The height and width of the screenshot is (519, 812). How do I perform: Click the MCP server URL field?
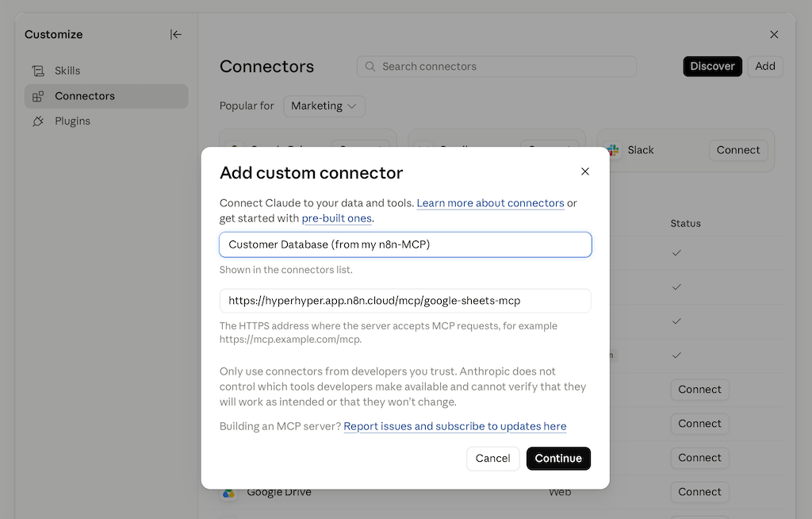click(405, 301)
